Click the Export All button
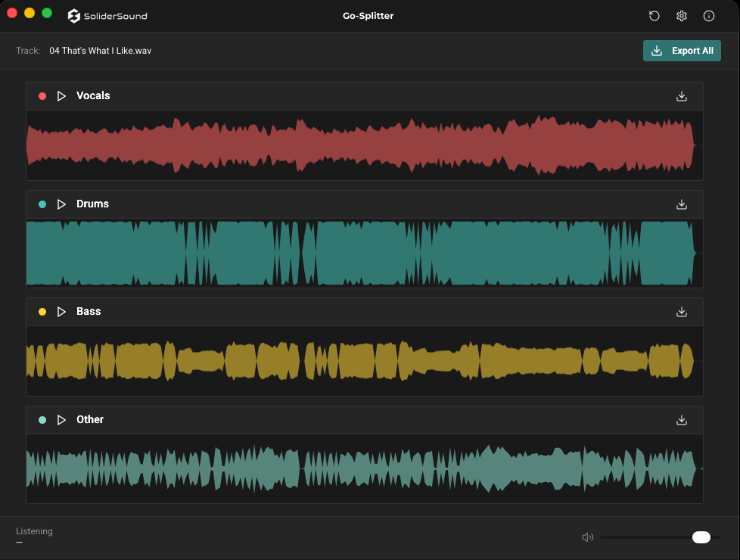Screen dimensions: 740x560 click(682, 51)
